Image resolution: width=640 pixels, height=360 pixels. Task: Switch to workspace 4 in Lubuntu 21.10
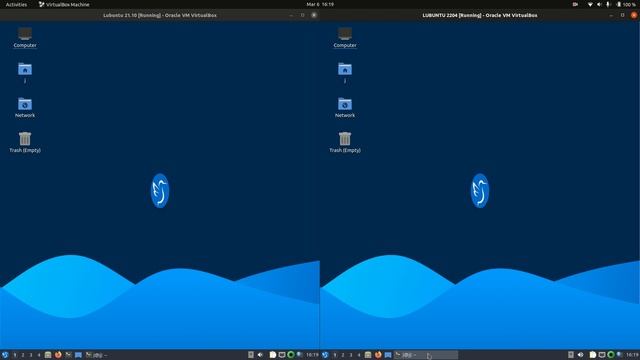click(39, 355)
